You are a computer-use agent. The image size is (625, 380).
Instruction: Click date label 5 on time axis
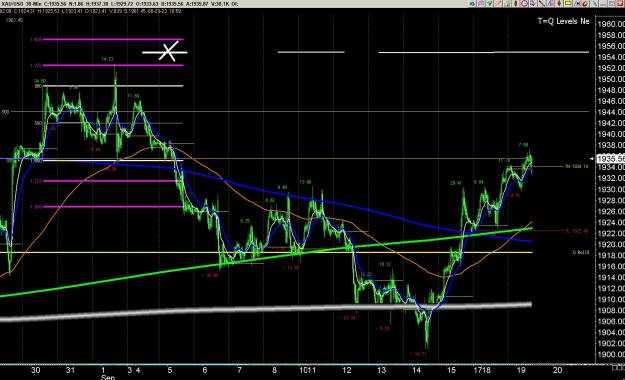(170, 370)
